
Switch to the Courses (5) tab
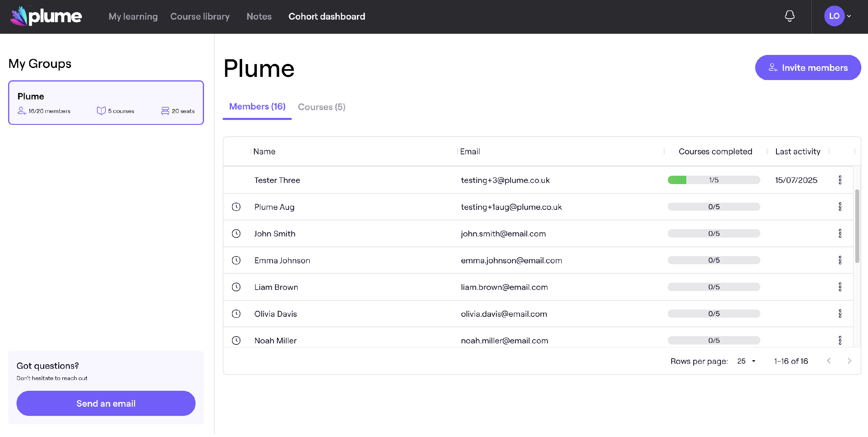pos(321,107)
